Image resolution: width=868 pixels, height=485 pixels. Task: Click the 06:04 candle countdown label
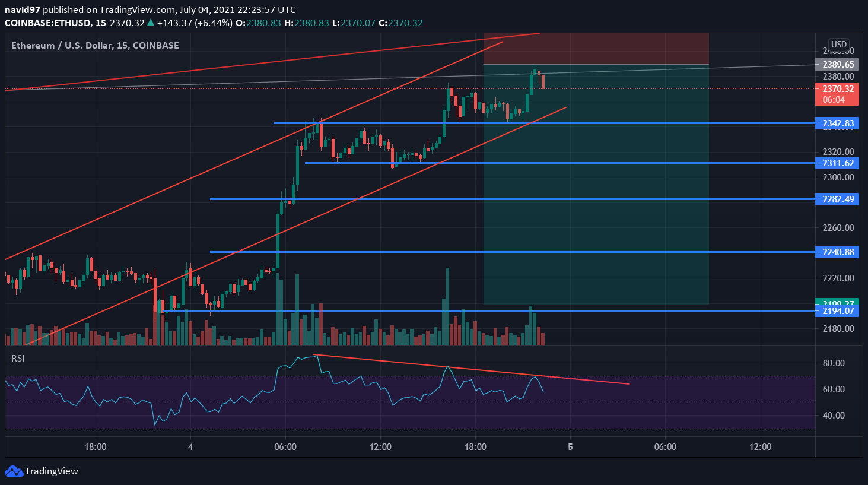pos(834,100)
